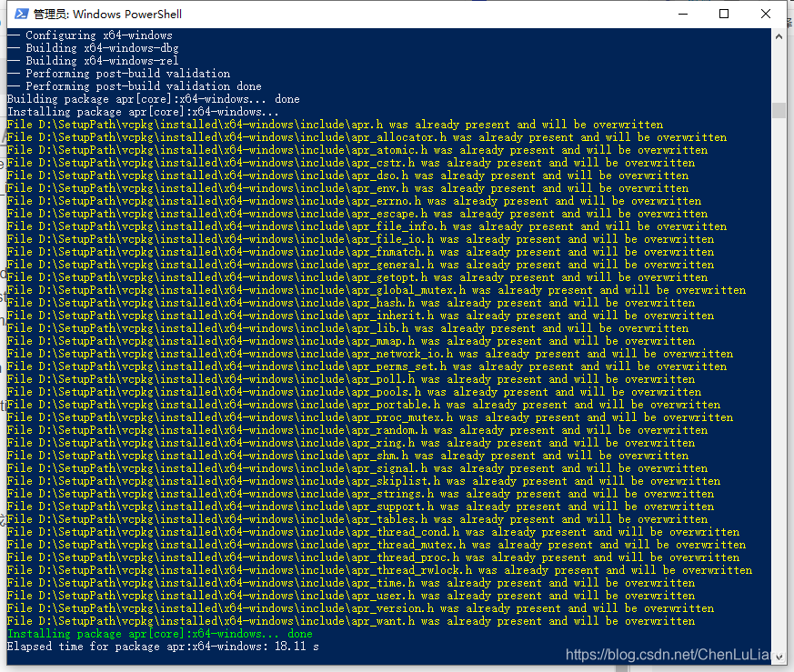Click the scrollbar down arrow
This screenshot has width=794, height=672.
[x=779, y=657]
